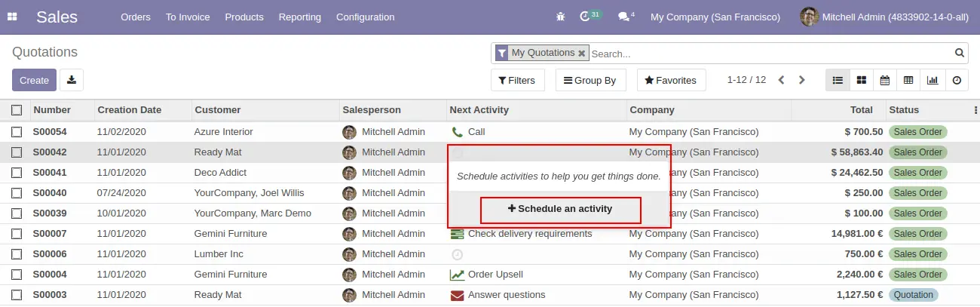
Task: Tick the checkbox for order S00054
Action: (x=17, y=132)
